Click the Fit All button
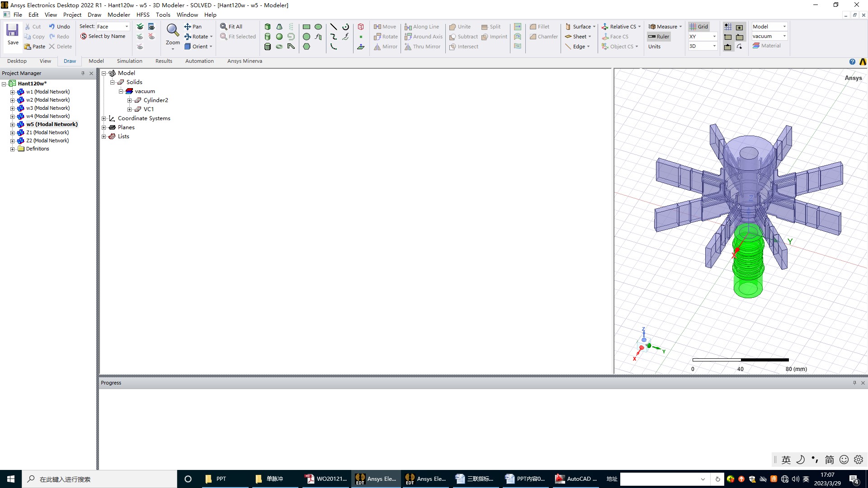 tap(231, 27)
